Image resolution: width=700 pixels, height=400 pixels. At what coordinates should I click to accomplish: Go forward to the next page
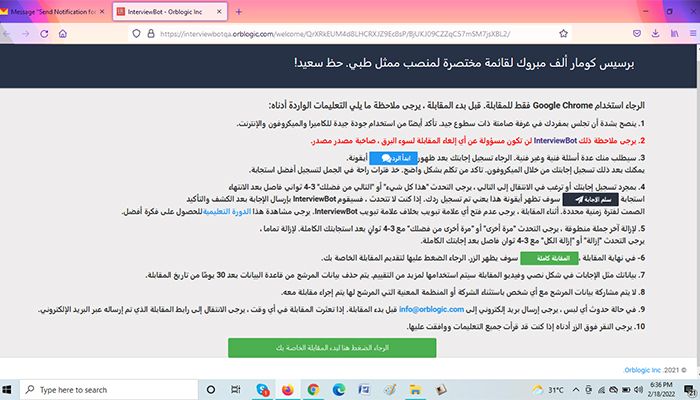[x=25, y=33]
